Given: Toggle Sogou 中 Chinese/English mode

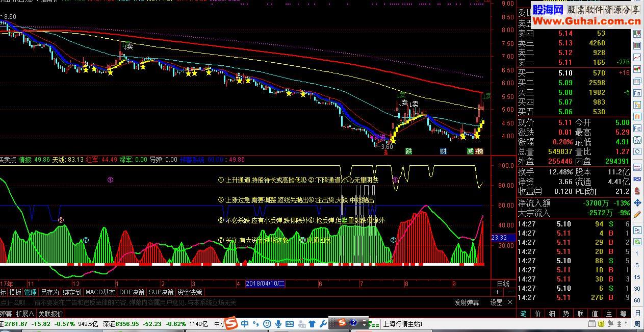Looking at the screenshot, I should click(245, 324).
